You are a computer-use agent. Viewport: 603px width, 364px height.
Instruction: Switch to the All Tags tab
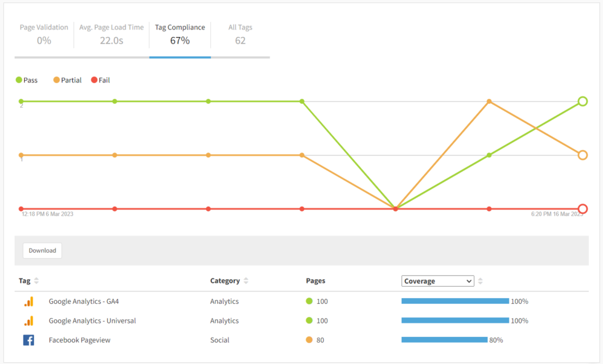[240, 33]
